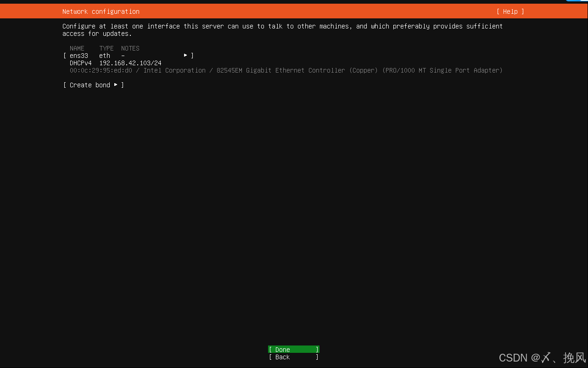The width and height of the screenshot is (588, 368).
Task: Click the NAME column header
Action: click(77, 48)
